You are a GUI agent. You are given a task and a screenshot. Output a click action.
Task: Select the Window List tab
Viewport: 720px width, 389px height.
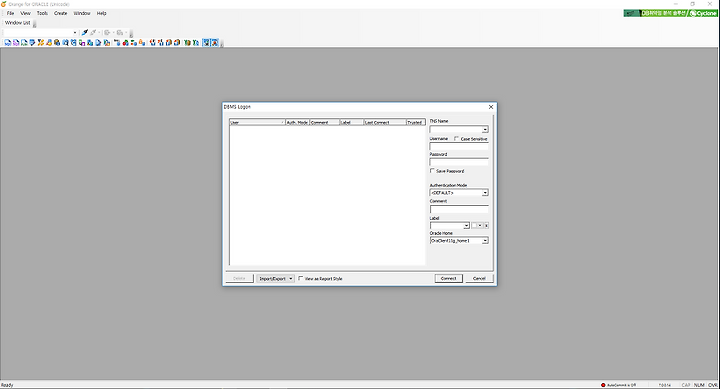tap(17, 23)
